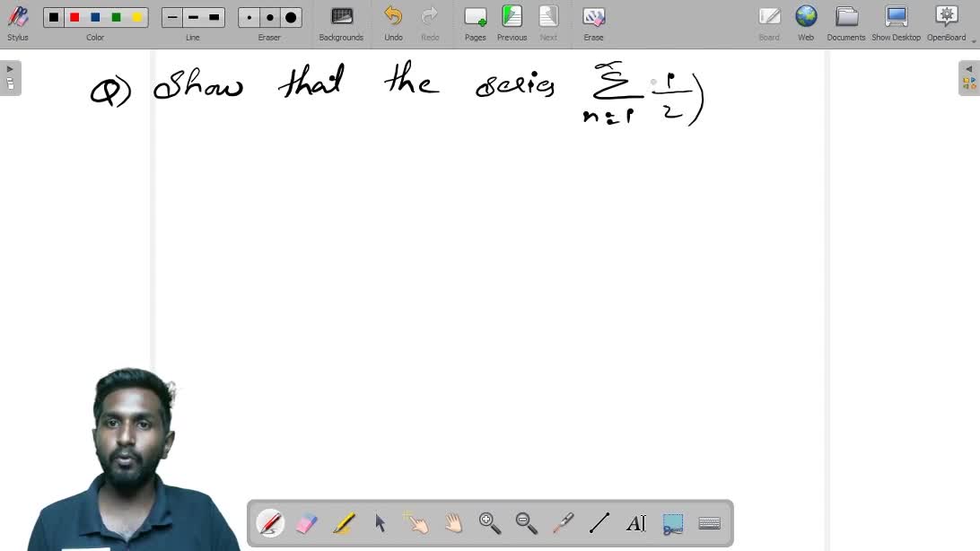Undo the last stroke
The width and height of the screenshot is (980, 551).
point(393,23)
